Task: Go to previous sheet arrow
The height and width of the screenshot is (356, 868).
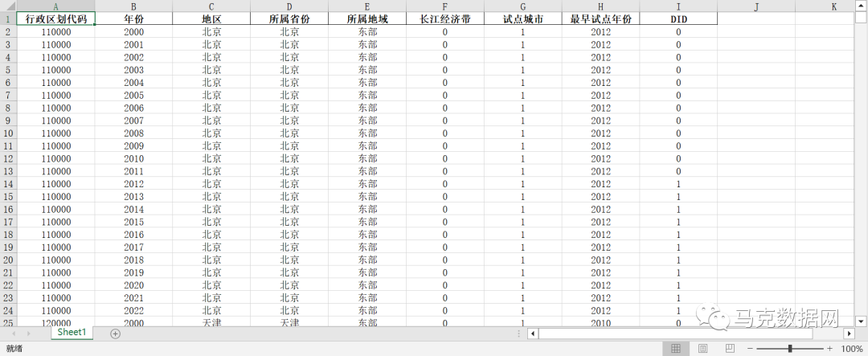Action: pyautogui.click(x=14, y=333)
